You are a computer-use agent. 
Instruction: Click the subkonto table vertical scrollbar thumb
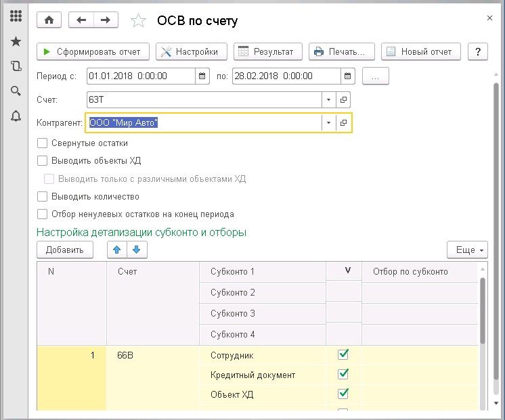(x=483, y=310)
